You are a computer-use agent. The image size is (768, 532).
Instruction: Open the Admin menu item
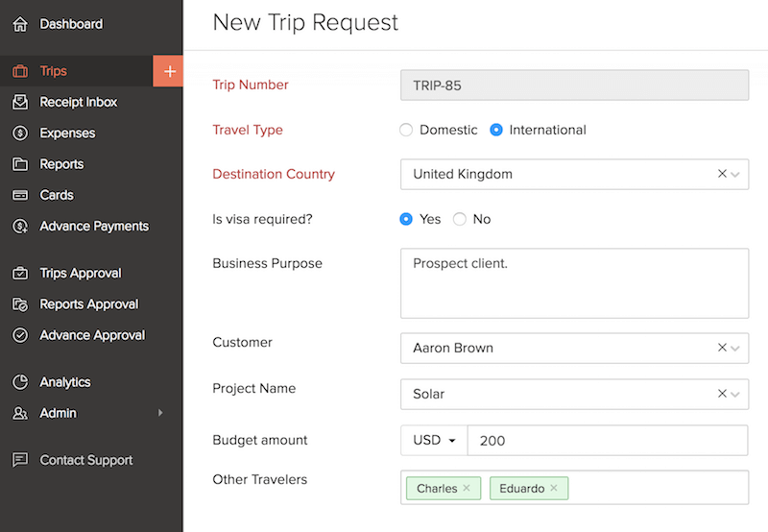point(58,413)
